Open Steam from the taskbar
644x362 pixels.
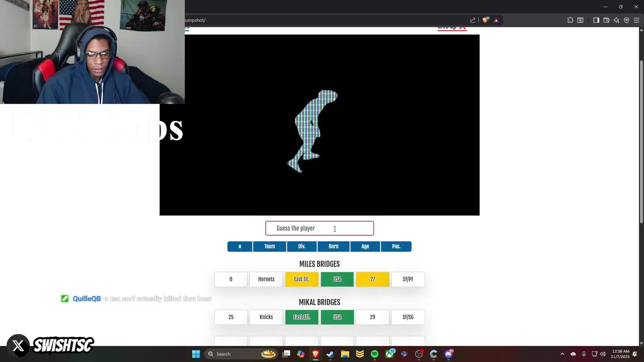[330, 354]
